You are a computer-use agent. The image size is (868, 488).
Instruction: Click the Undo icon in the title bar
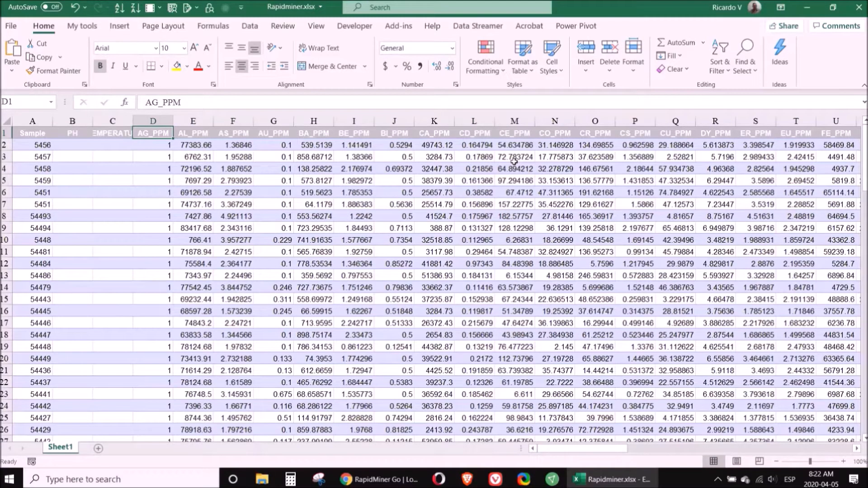pyautogui.click(x=75, y=7)
